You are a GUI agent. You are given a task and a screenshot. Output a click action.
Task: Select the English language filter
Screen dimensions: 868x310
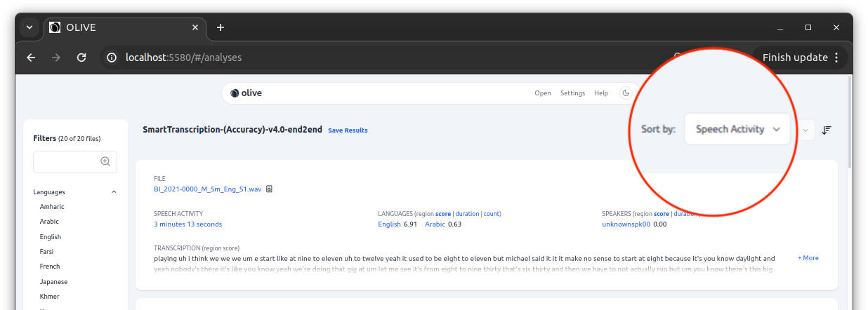tap(51, 237)
